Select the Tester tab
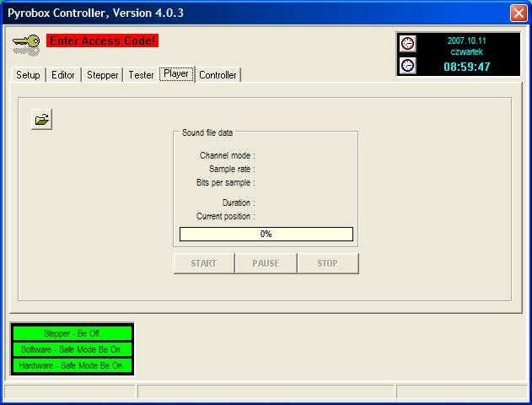Image resolution: width=532 pixels, height=405 pixels. pos(141,75)
